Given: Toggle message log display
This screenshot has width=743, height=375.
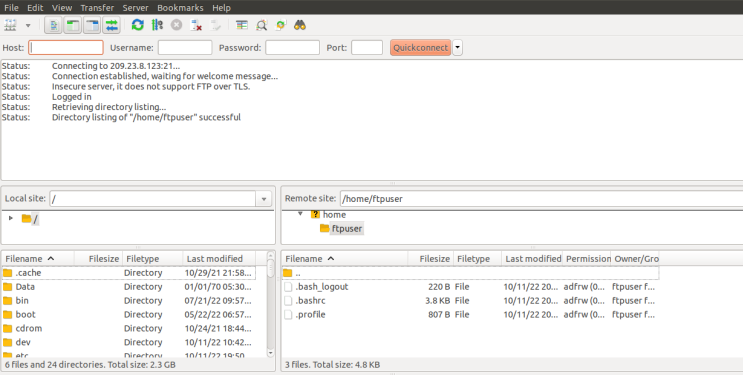Looking at the screenshot, I should (x=54, y=25).
